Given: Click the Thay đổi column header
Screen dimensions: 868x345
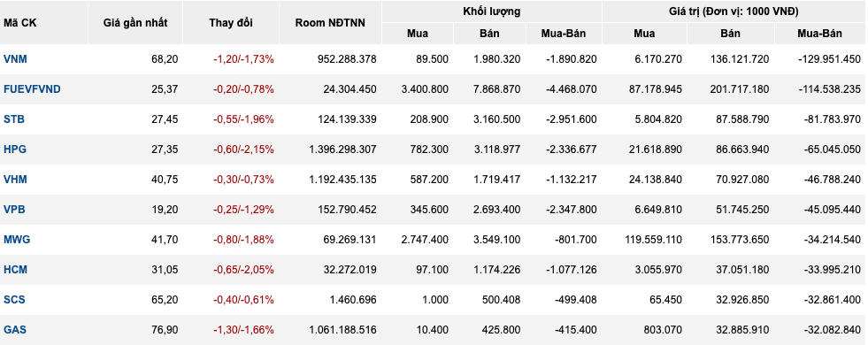Looking at the screenshot, I should click(x=231, y=23).
